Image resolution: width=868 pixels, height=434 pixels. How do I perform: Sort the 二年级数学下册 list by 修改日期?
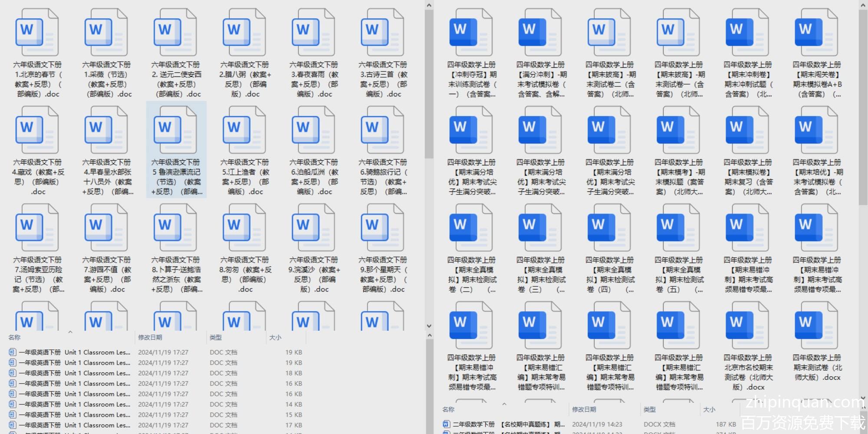584,409
